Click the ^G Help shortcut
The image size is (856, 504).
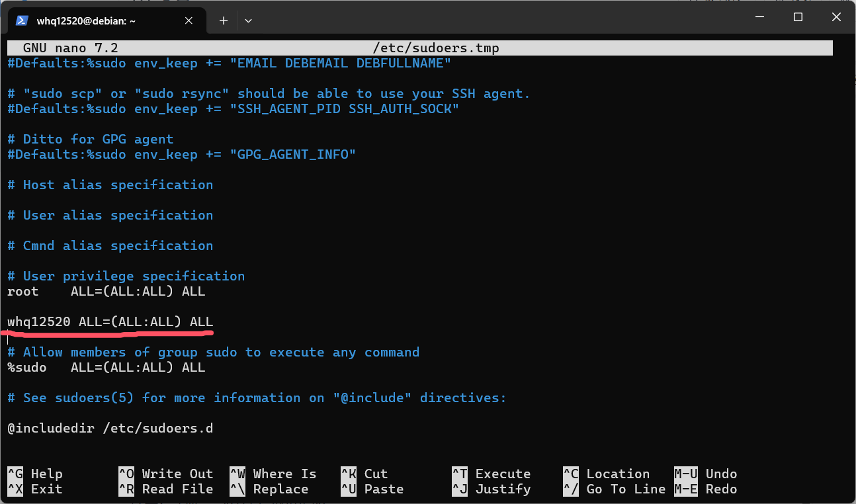click(35, 474)
